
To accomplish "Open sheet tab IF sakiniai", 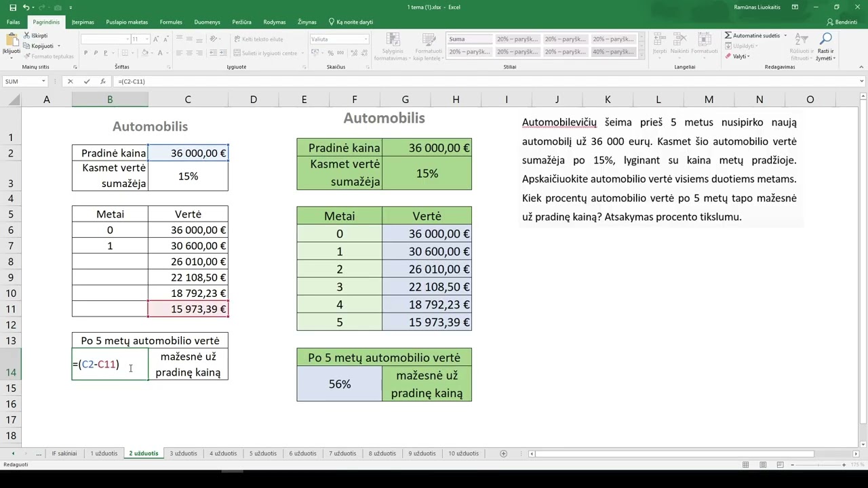I will pos(64,453).
